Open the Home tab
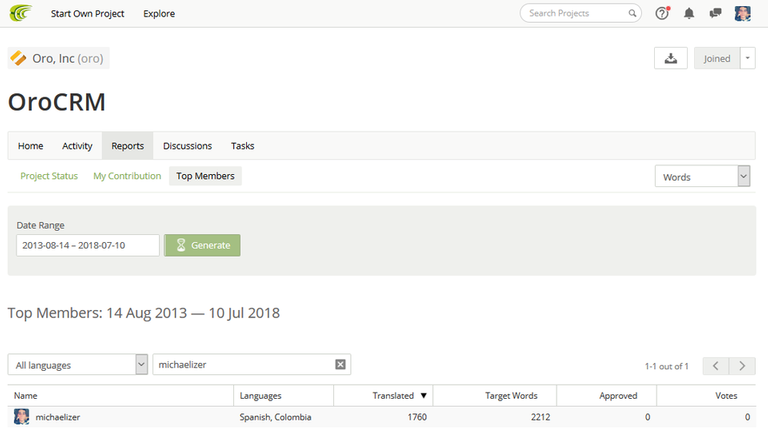This screenshot has width=768, height=438. tap(30, 146)
